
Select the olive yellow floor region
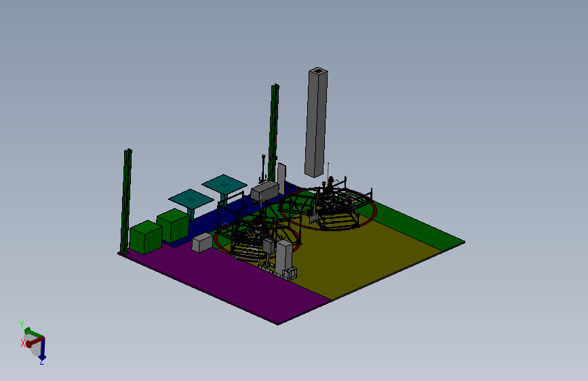(x=360, y=255)
